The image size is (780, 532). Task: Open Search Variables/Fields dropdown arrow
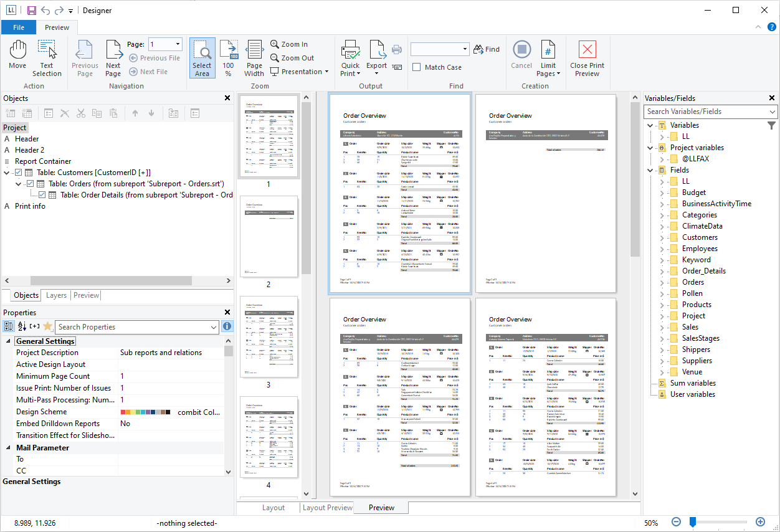(773, 112)
